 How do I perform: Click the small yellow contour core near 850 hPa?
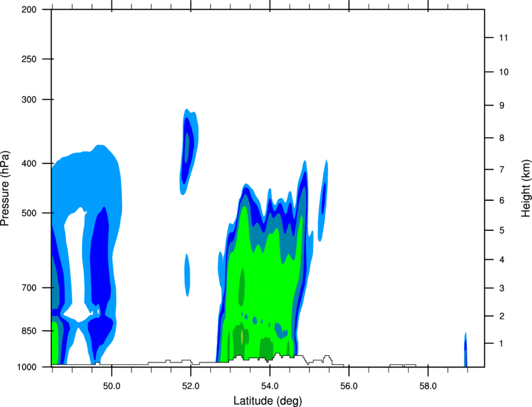(242, 336)
